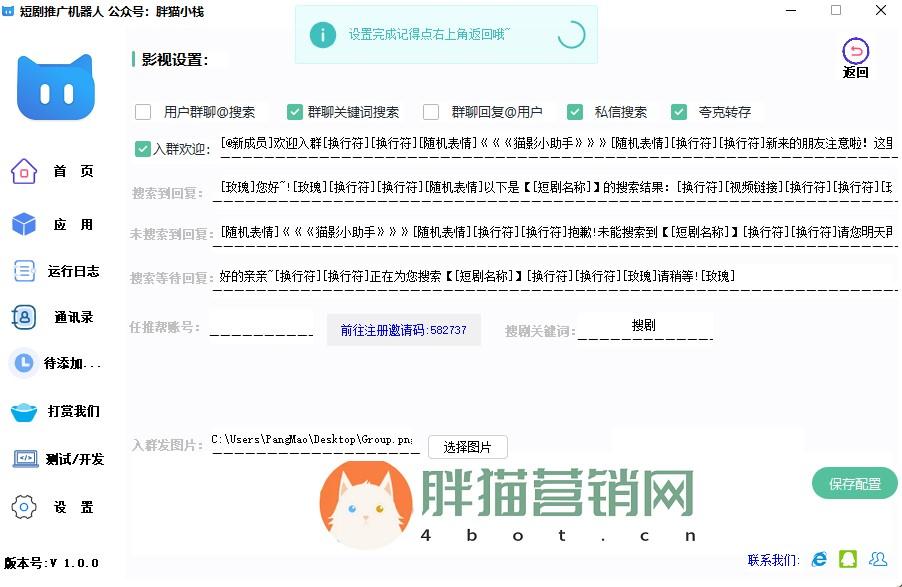Click the browser icon next to 联系我们

point(820,560)
